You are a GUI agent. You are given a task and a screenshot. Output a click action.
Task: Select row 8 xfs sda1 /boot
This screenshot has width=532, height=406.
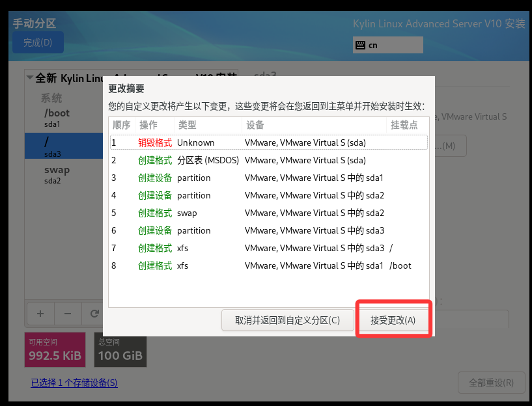pos(268,265)
